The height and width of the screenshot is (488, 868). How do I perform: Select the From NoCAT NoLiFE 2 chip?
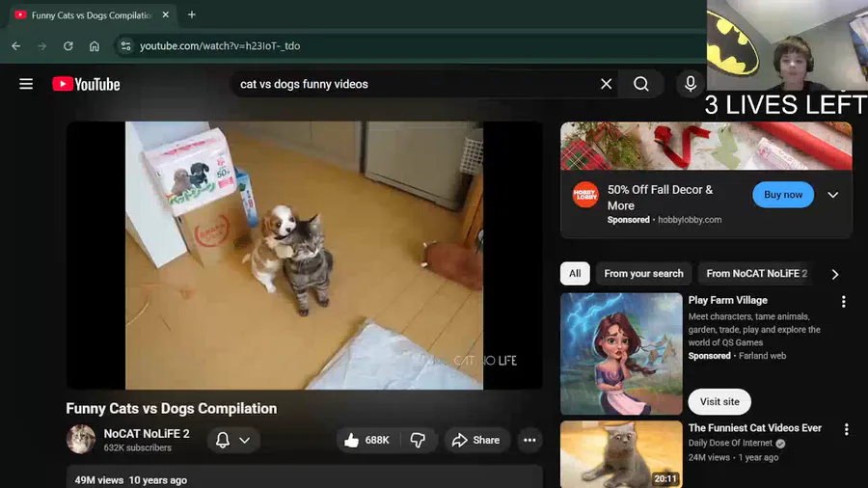click(x=757, y=273)
